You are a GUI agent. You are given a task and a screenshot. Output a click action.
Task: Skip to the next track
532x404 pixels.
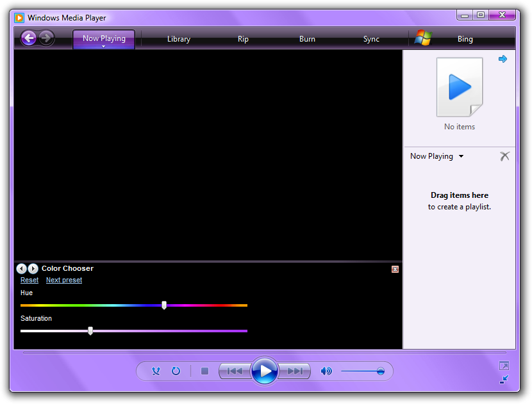295,371
